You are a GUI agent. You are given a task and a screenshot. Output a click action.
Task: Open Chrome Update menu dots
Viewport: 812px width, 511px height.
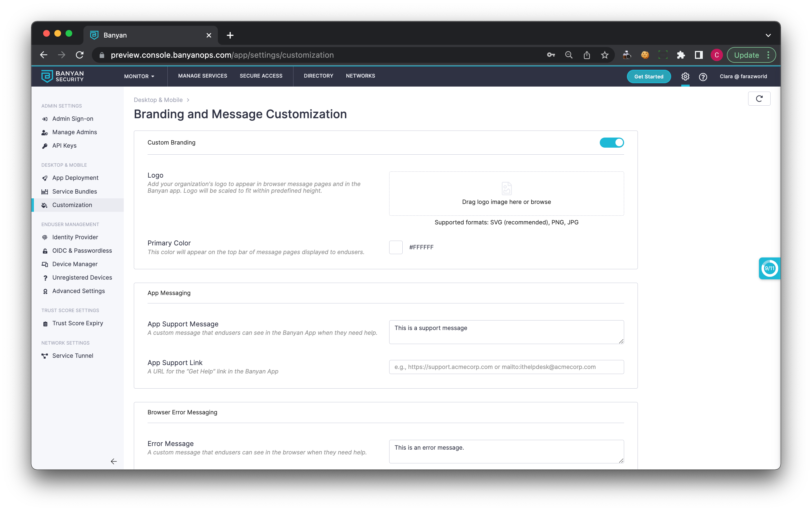pyautogui.click(x=768, y=55)
